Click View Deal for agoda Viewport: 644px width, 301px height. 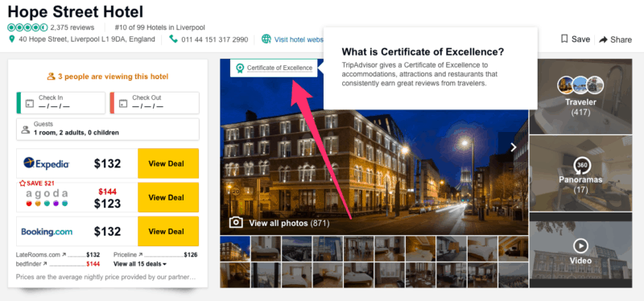(168, 197)
